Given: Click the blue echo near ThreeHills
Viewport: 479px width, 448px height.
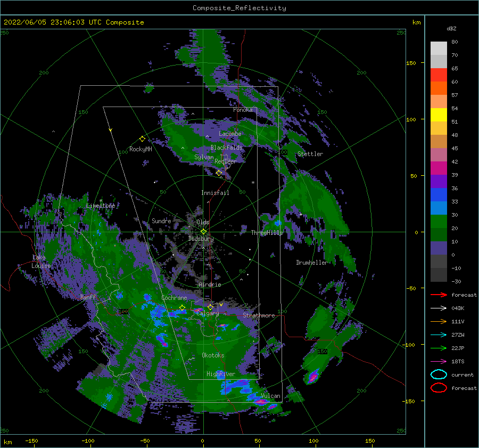Looking at the screenshot, I should click(x=278, y=222).
